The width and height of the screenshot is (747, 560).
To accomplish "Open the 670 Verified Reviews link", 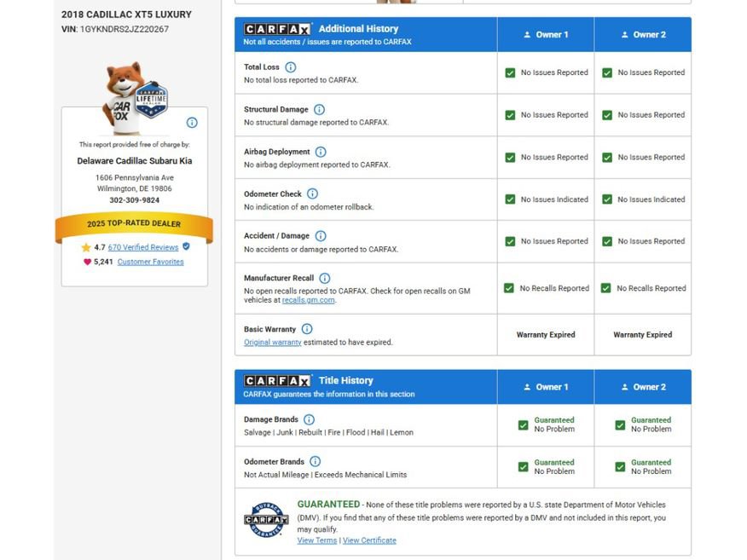I will [143, 247].
